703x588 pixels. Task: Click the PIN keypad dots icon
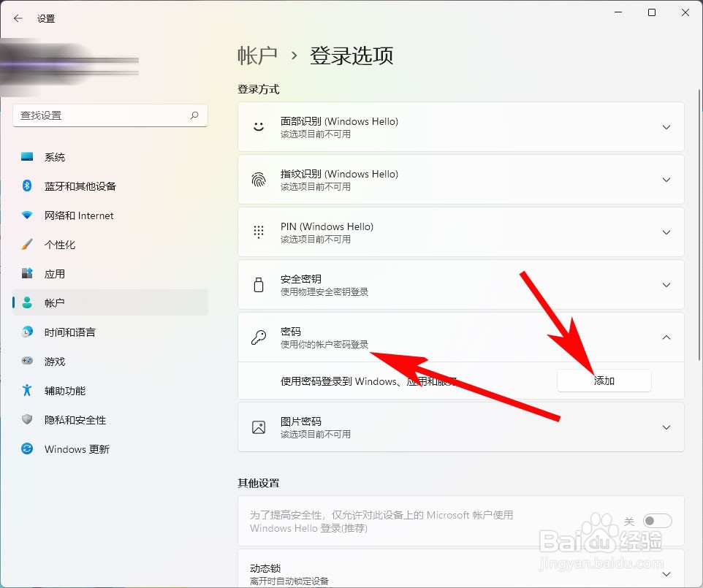pos(259,232)
